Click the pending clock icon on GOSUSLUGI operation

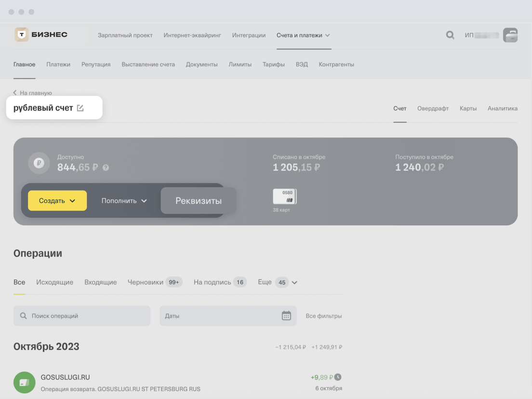tap(338, 377)
